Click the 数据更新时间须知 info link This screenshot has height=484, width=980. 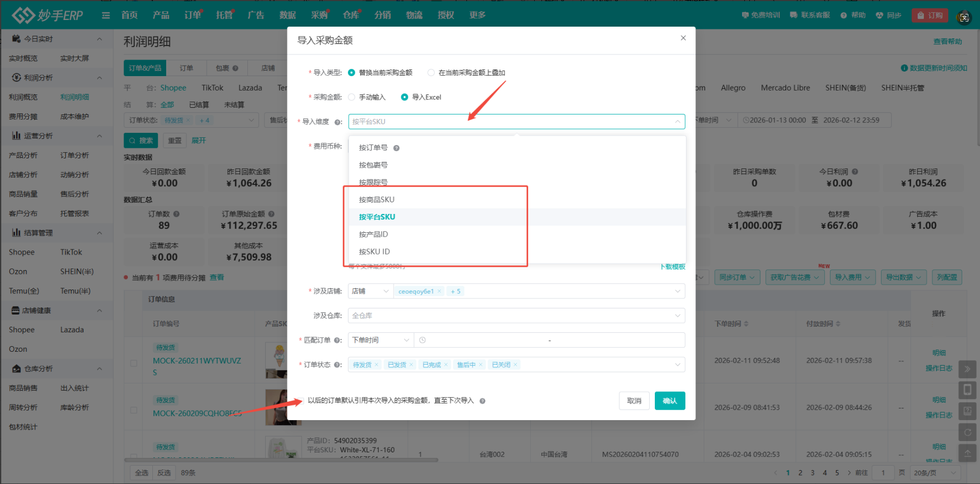pos(934,68)
